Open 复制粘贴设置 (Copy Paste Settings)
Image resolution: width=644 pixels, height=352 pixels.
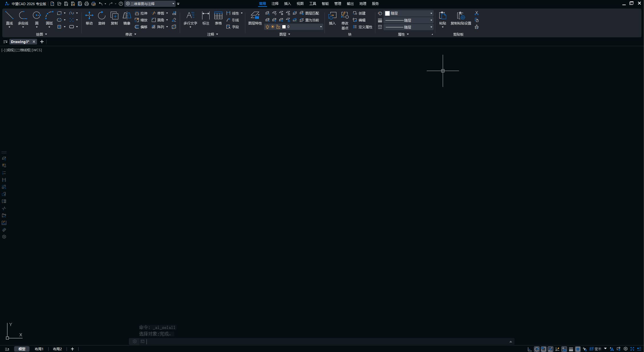point(461,19)
